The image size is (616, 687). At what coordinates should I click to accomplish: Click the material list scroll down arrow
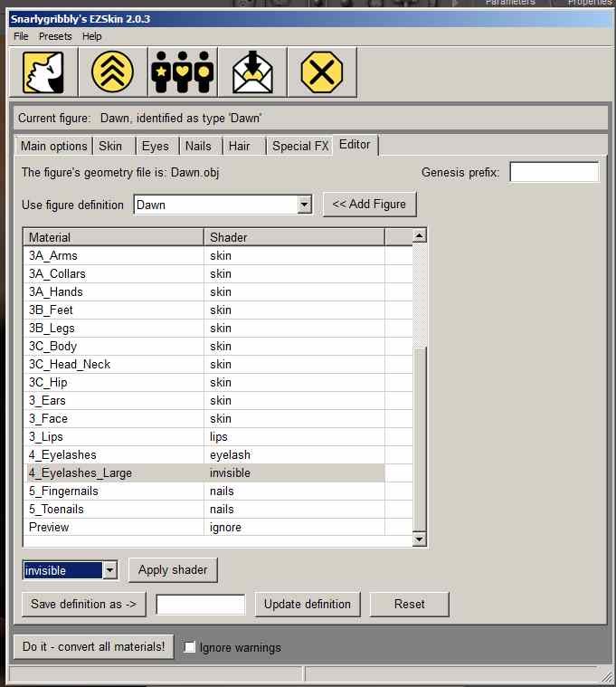coord(420,539)
